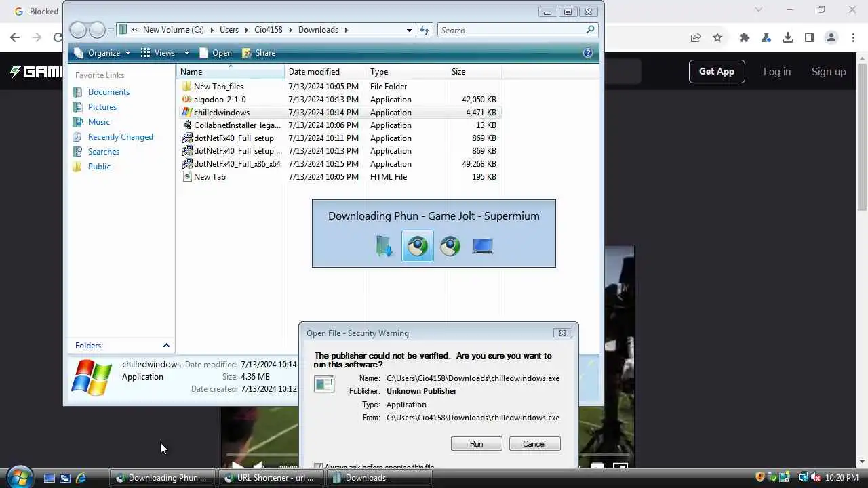Click the Log in link on Game Jolt
This screenshot has width=868, height=488.
(777, 71)
